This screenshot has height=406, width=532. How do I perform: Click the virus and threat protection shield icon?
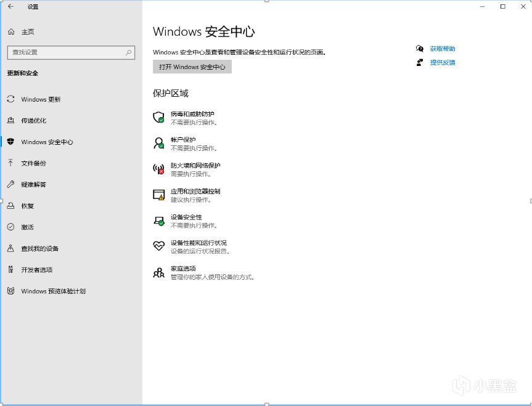click(x=158, y=117)
